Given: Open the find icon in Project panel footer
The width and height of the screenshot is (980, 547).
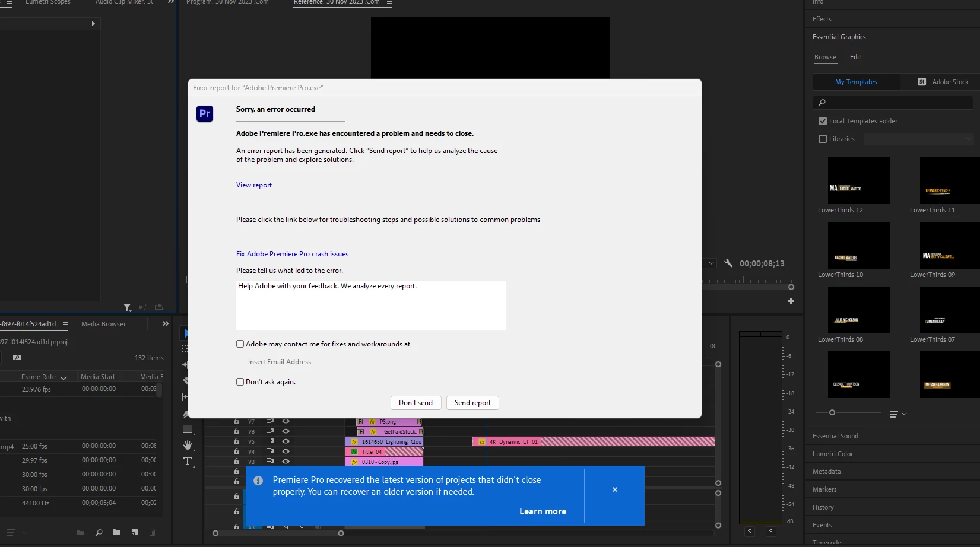Looking at the screenshot, I should coord(99,533).
